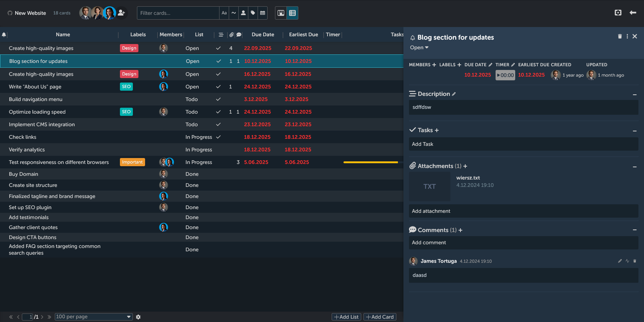
Task: Start the 00:00 timer
Action: tap(505, 75)
